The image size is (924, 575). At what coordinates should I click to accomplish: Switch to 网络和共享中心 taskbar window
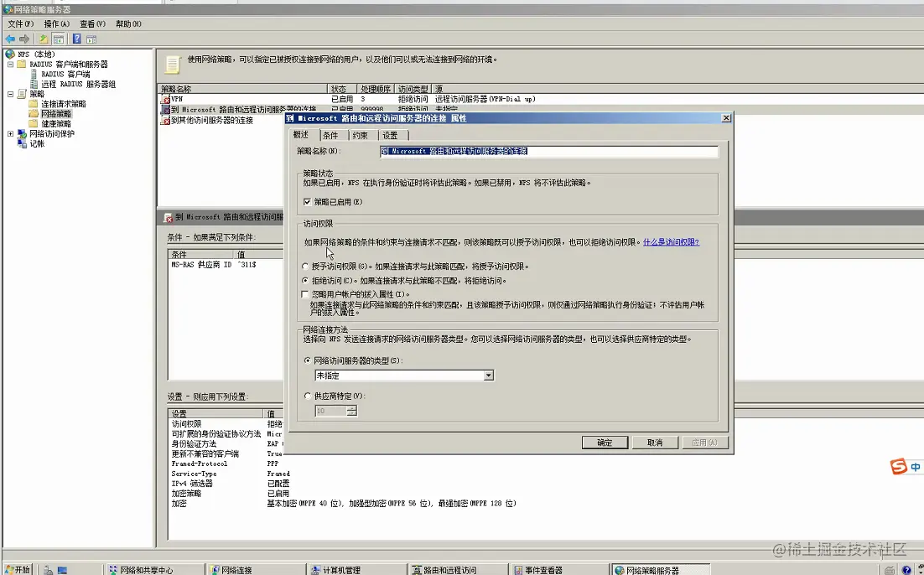tap(155, 570)
